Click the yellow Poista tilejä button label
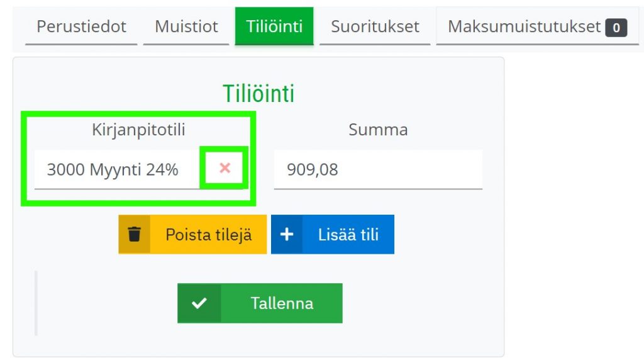This screenshot has height=362, width=644. [x=209, y=234]
